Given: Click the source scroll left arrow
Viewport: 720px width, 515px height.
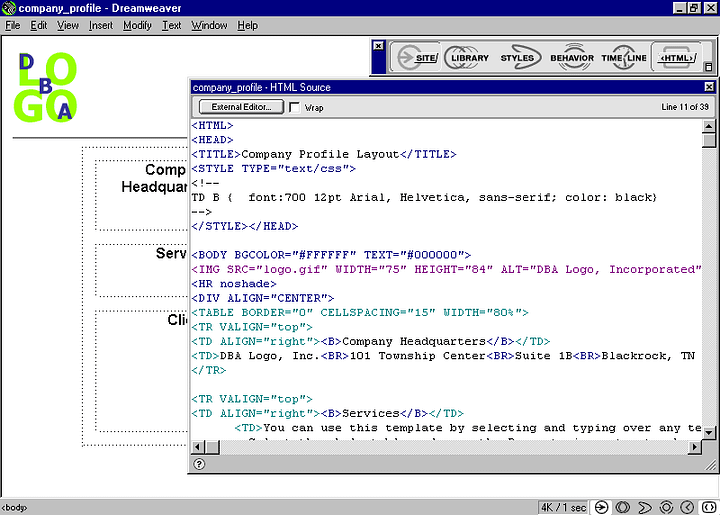Looking at the screenshot, I should coord(198,447).
